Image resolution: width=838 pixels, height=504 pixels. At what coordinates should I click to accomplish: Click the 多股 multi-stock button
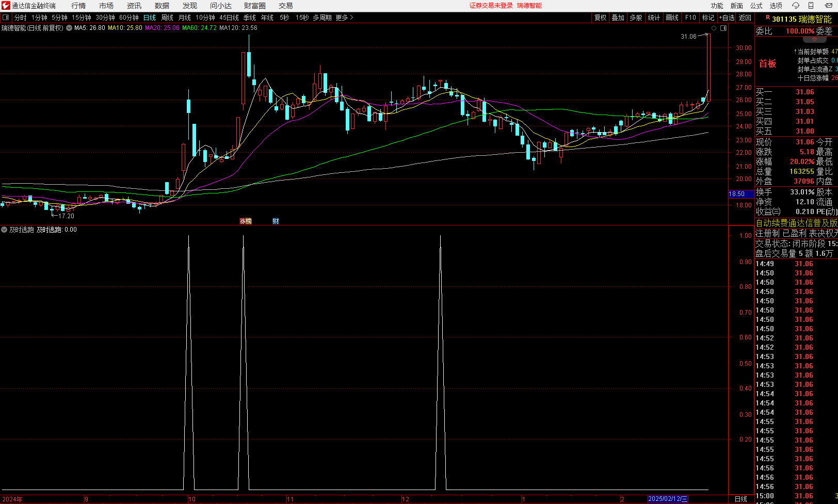tap(636, 18)
